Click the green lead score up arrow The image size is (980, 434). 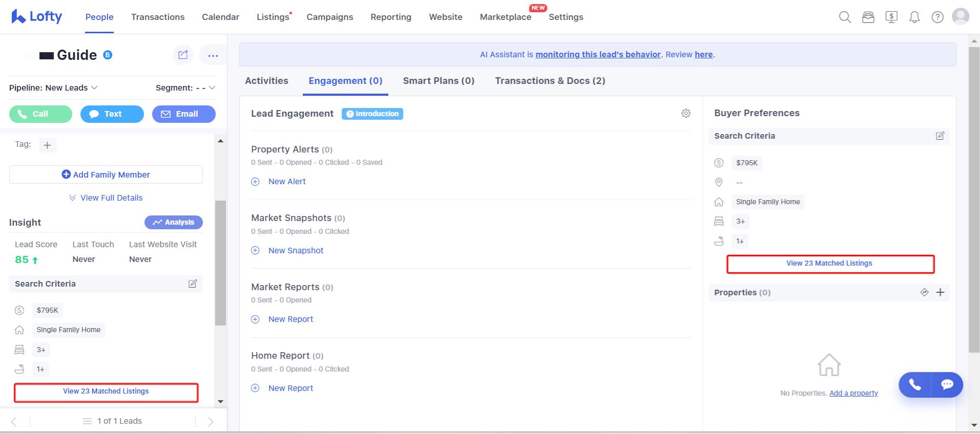(35, 260)
